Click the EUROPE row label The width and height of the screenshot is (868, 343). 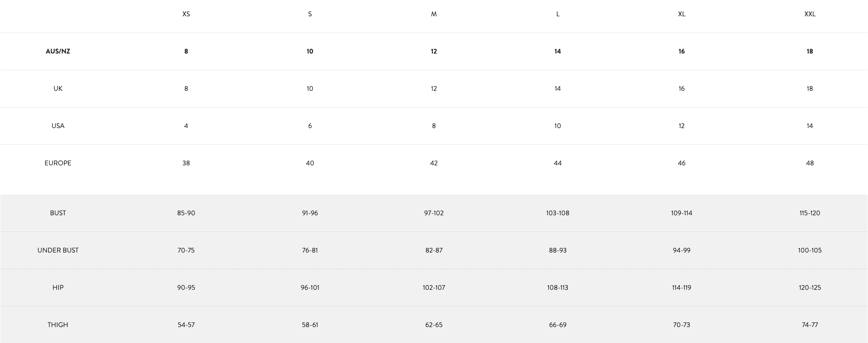[58, 163]
